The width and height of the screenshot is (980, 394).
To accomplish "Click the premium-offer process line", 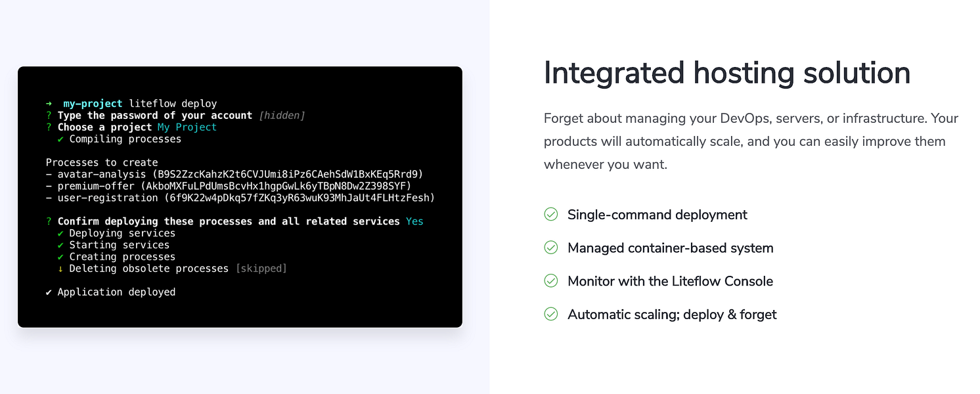I will click(229, 186).
